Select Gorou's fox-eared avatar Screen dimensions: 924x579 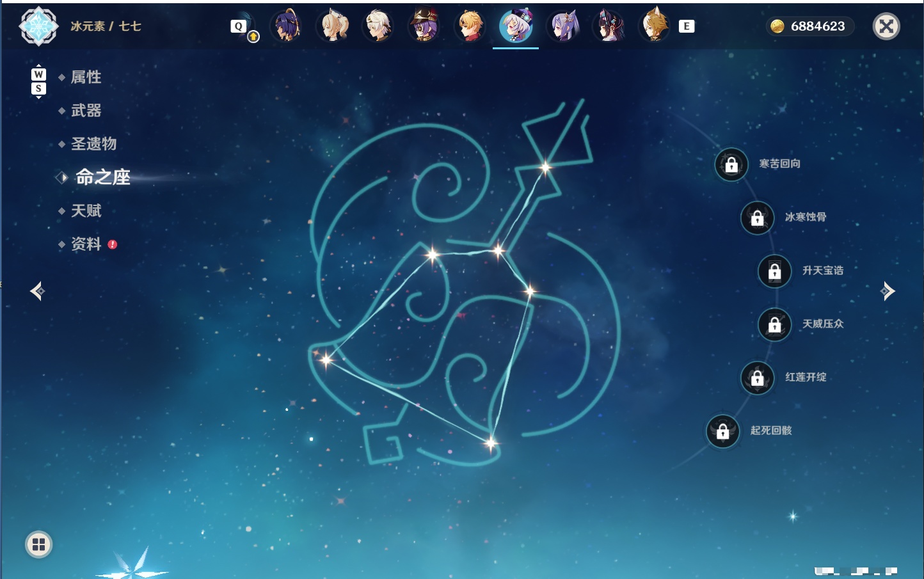tap(655, 26)
